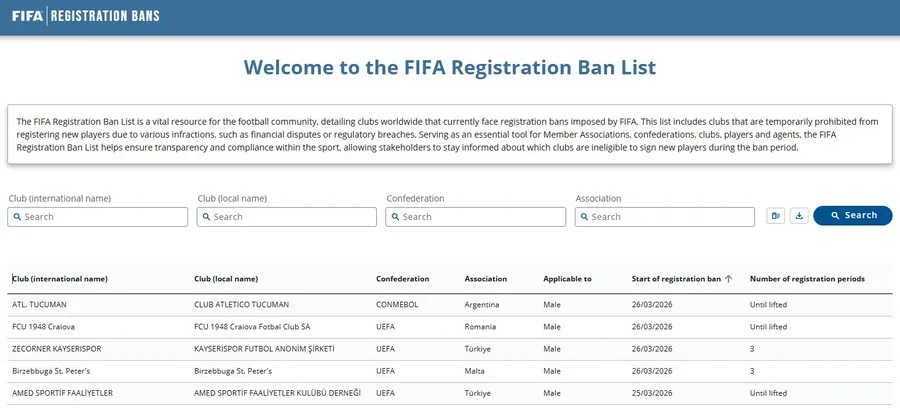900x408 pixels.
Task: Click the download list icon button
Action: point(799,216)
